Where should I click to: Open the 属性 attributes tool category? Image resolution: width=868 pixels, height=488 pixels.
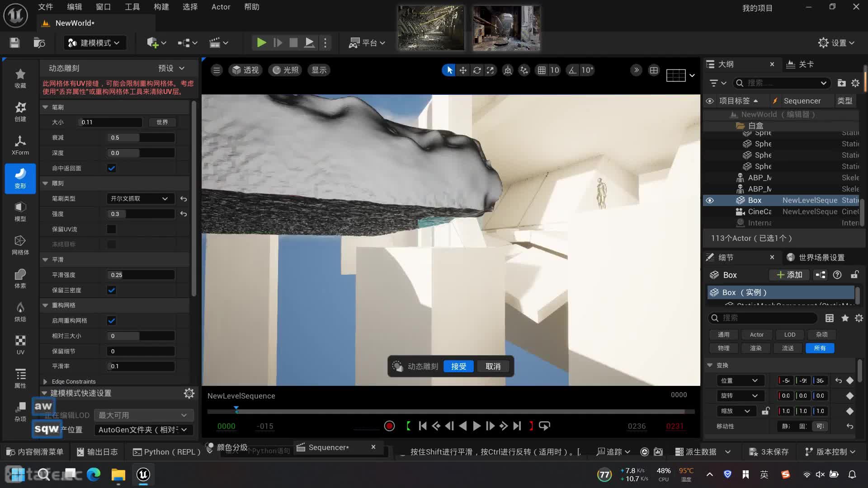tap(20, 378)
